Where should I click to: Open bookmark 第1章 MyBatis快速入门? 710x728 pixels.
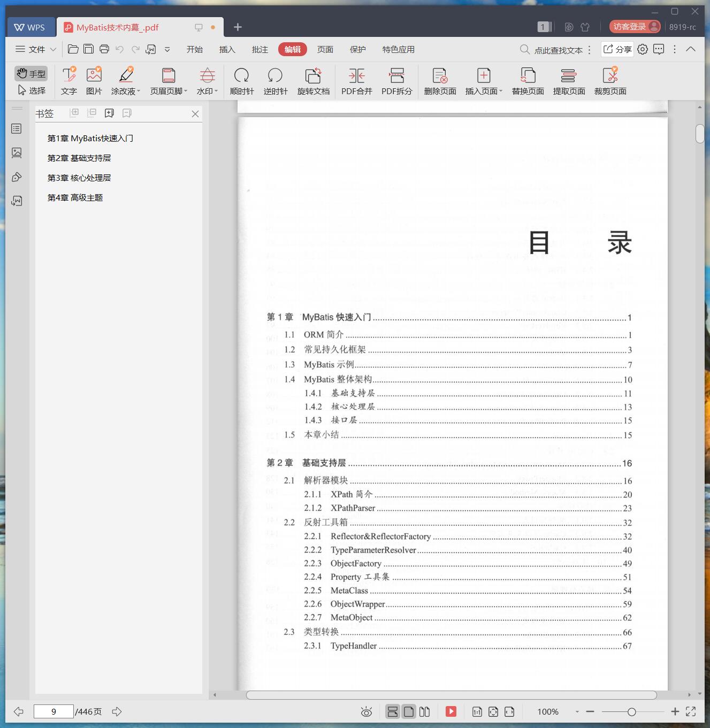pyautogui.click(x=90, y=138)
